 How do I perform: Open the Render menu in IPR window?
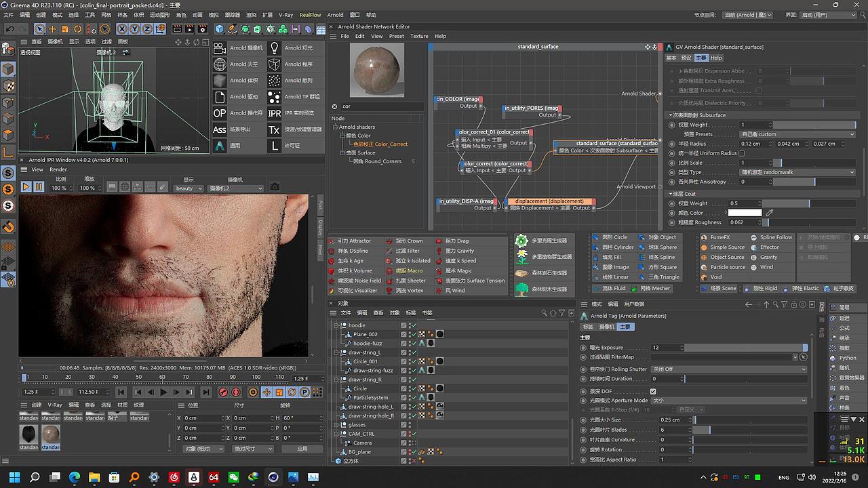coord(58,169)
